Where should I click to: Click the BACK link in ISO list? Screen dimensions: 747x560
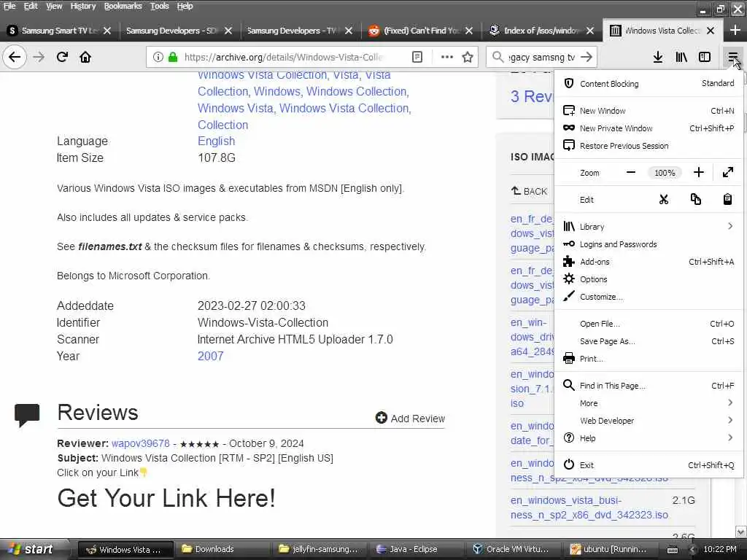[530, 192]
